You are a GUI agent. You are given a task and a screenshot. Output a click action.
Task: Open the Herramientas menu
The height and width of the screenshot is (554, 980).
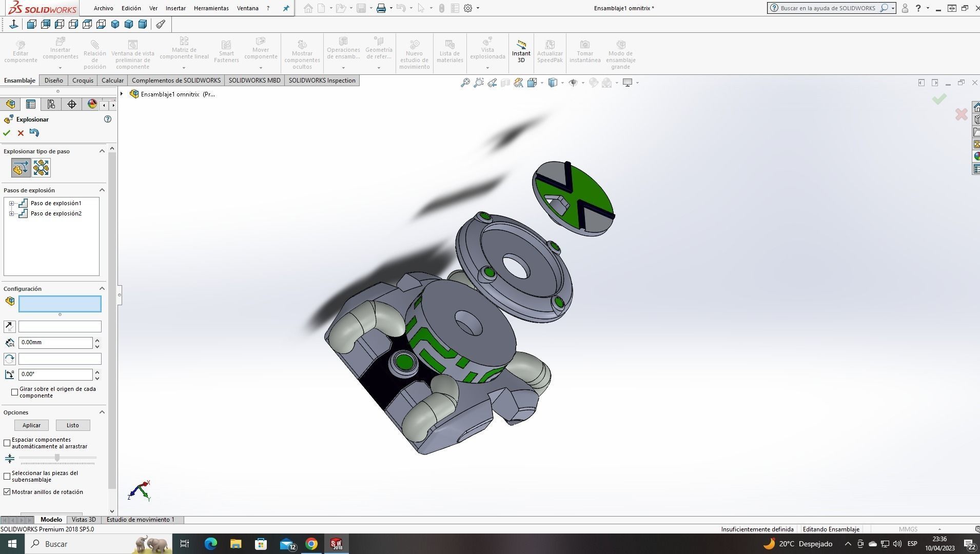point(211,8)
